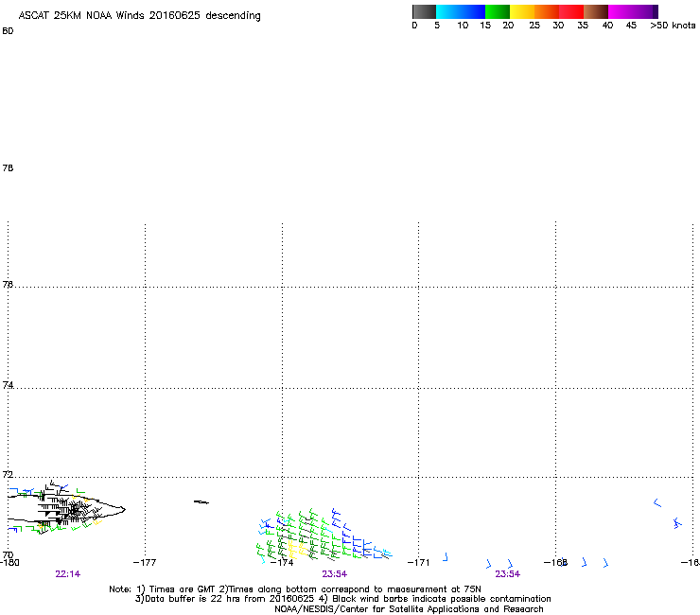
Task: Click the 'Data buffer is 22 hrs' note
Action: [x=342, y=599]
